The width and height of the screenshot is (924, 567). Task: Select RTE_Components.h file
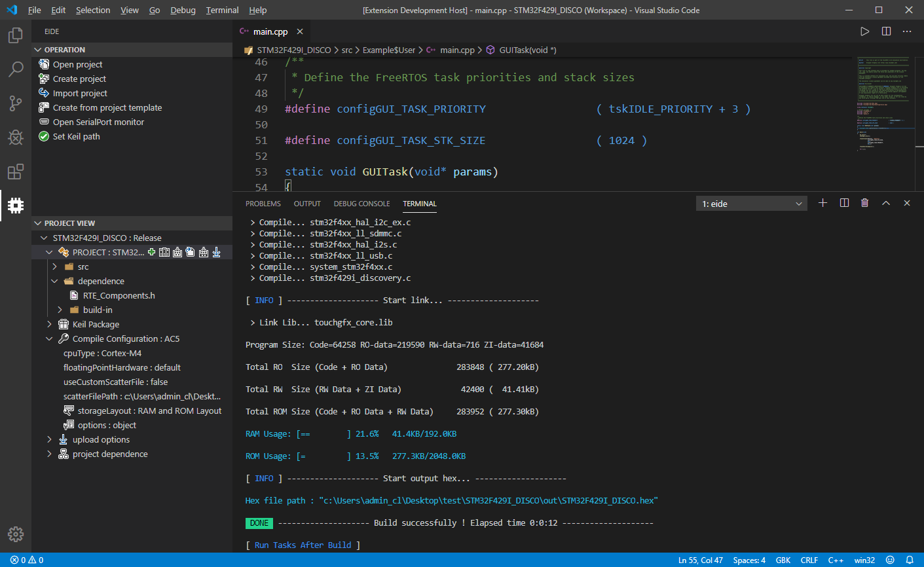pos(119,295)
